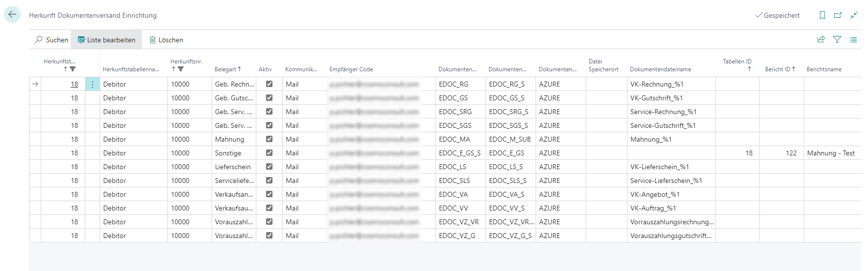Open page in new window icon

tap(838, 15)
